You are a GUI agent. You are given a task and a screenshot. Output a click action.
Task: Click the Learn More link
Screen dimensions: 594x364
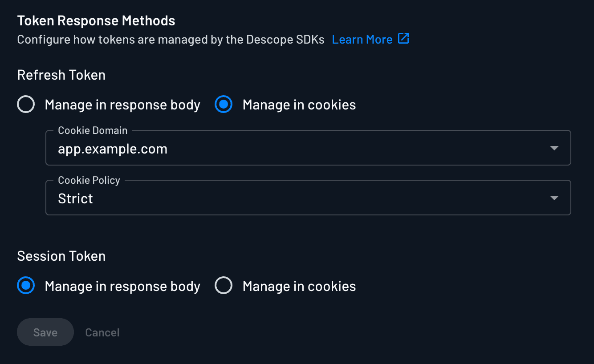click(362, 39)
